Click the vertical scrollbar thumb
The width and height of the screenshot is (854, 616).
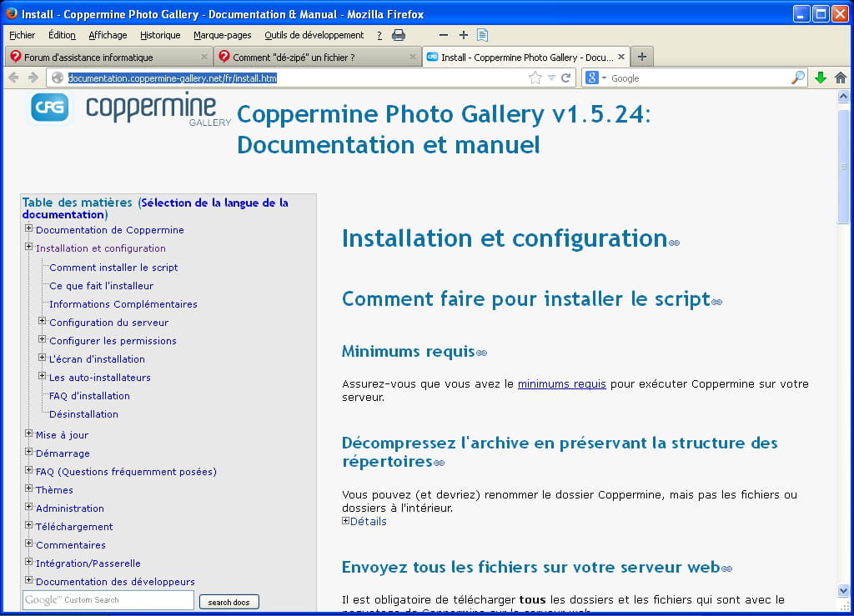pyautogui.click(x=843, y=166)
